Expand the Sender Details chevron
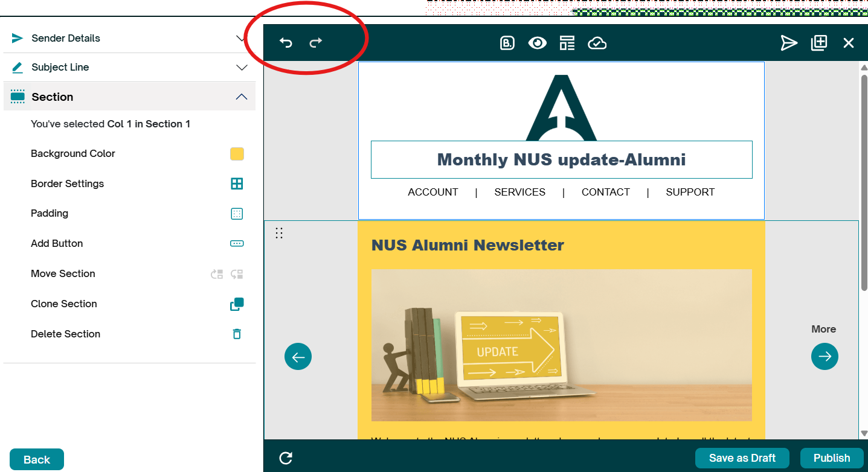The height and width of the screenshot is (472, 868). click(x=242, y=39)
